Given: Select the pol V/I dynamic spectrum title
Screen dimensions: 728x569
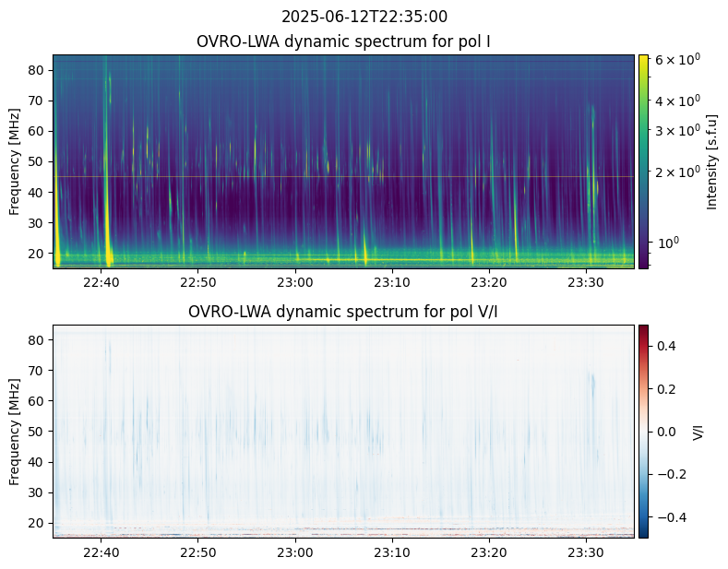Looking at the screenshot, I should point(344,312).
